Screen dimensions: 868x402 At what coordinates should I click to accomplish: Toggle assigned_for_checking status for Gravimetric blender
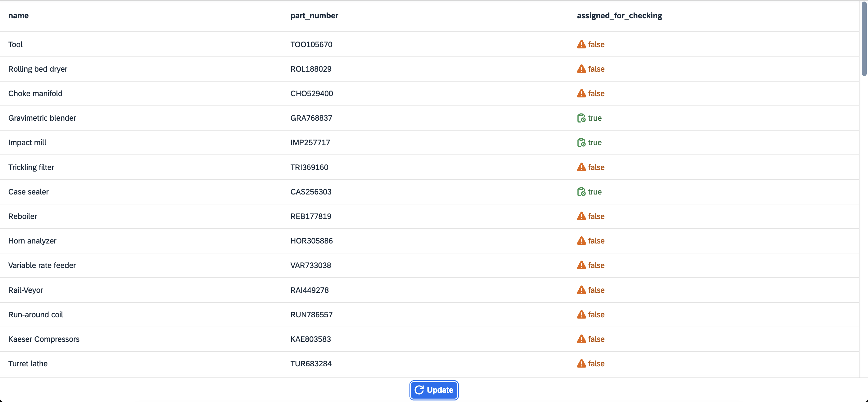coord(589,117)
